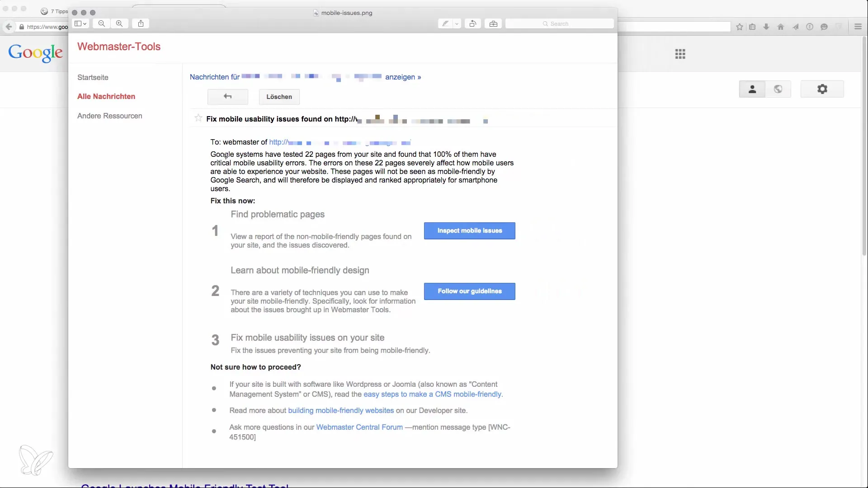Bookmark page with the Firefox star icon
Viewport: 868px width, 488px height.
tap(740, 27)
